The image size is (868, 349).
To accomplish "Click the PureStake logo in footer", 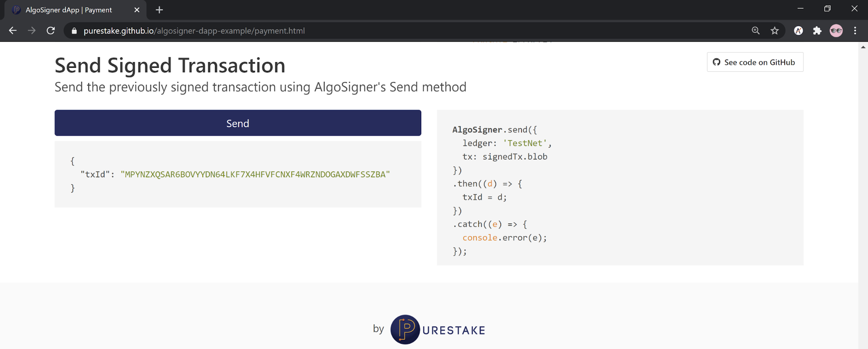I will point(437,329).
